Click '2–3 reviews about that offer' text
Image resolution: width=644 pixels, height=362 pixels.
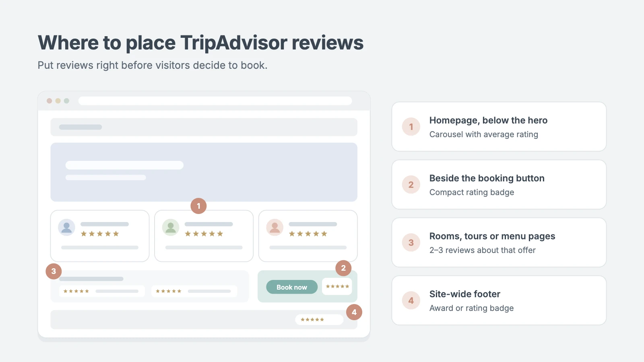(x=482, y=250)
